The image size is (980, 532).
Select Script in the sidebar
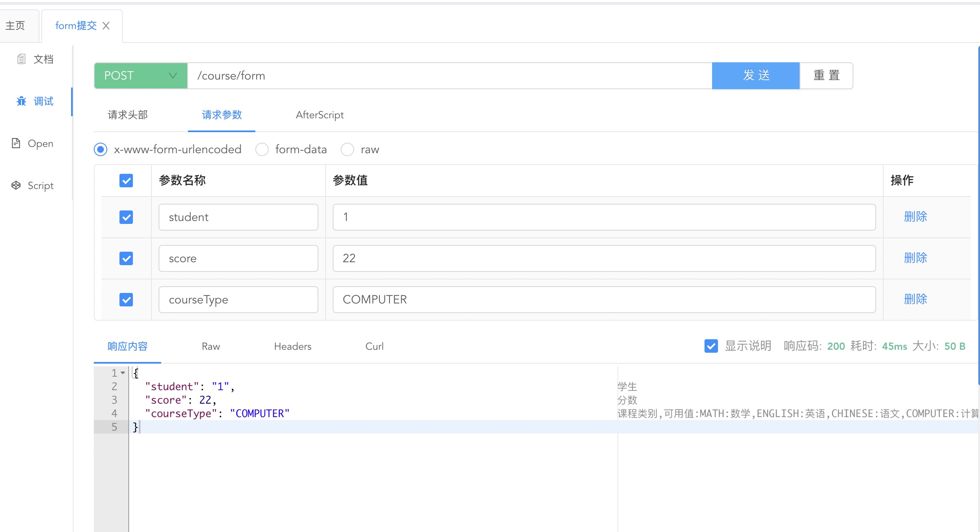click(40, 186)
